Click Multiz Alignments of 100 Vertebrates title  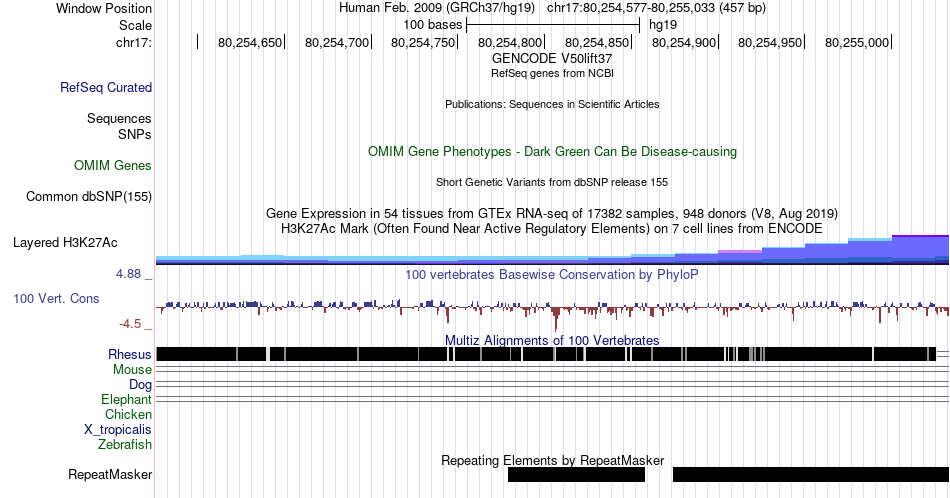click(552, 340)
